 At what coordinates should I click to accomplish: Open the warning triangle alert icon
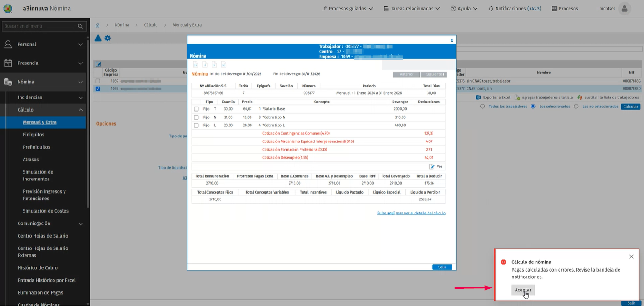pos(98,38)
